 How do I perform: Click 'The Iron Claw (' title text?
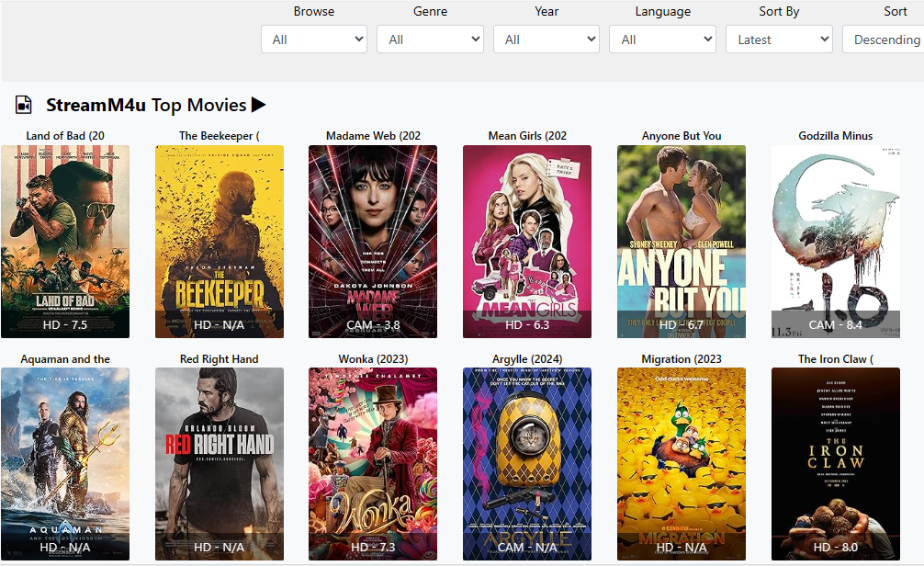(x=836, y=359)
